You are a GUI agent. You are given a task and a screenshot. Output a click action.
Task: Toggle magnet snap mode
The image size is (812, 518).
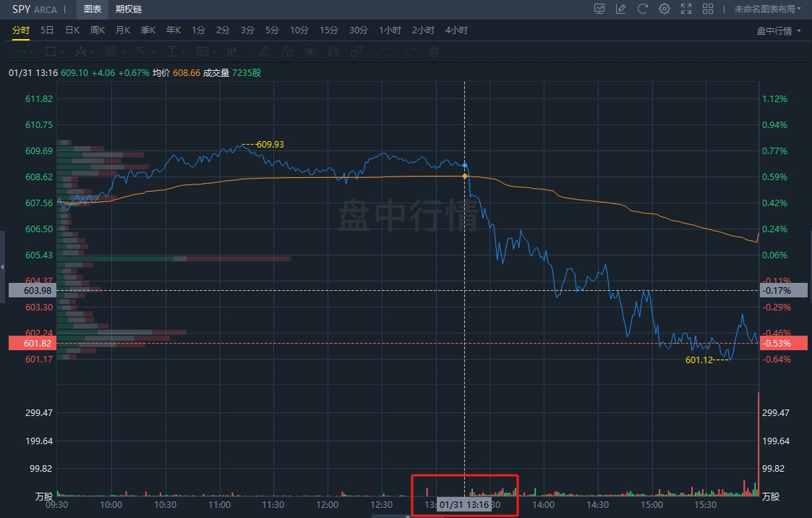tap(333, 51)
